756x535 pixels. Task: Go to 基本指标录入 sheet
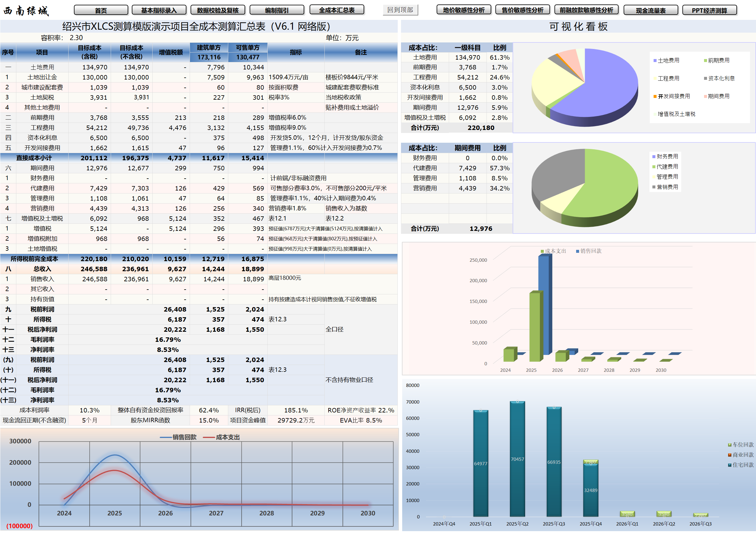(x=159, y=10)
